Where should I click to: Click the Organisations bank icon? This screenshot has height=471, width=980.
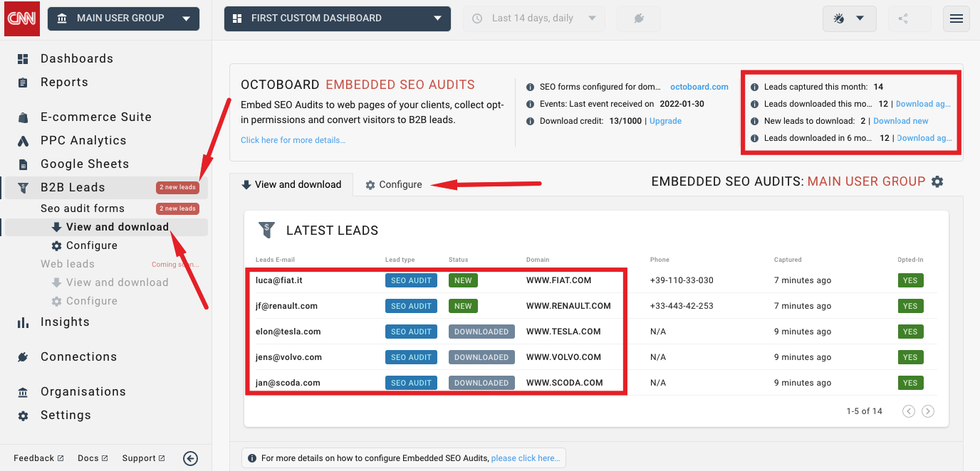click(x=23, y=392)
